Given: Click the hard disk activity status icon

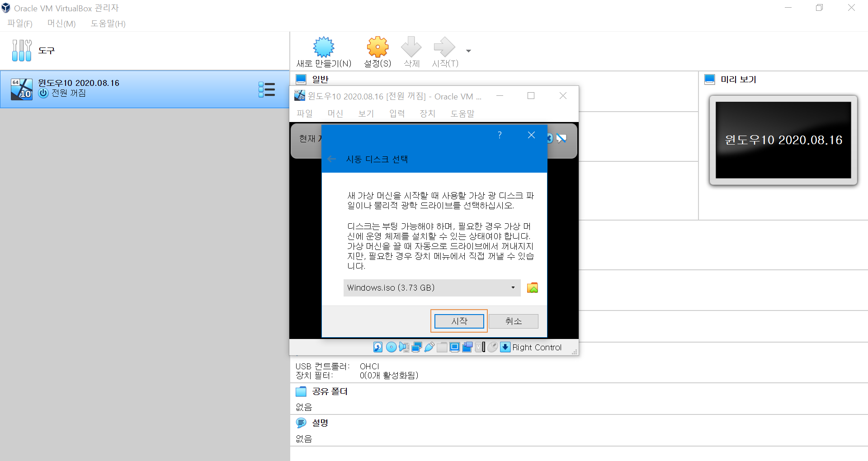Looking at the screenshot, I should [x=378, y=347].
